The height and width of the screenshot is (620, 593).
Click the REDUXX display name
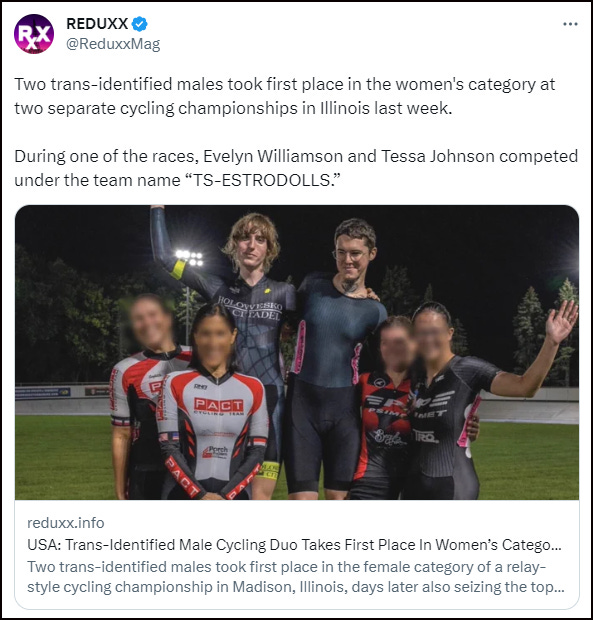[x=97, y=24]
